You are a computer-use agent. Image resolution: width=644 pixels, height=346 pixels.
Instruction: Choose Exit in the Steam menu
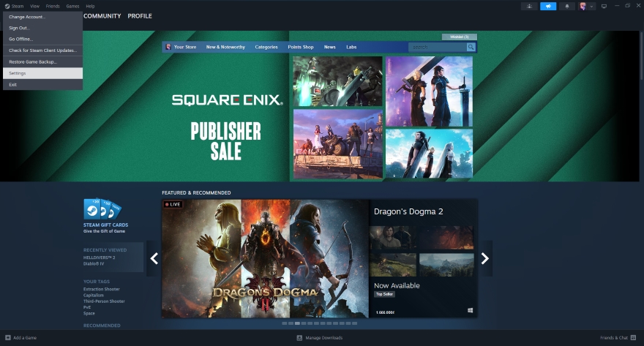coord(42,85)
